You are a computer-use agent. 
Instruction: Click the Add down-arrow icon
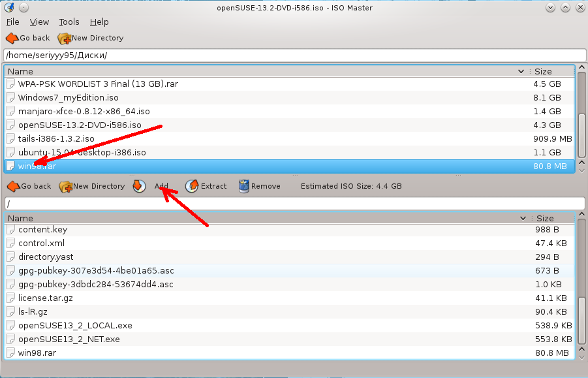(x=139, y=186)
